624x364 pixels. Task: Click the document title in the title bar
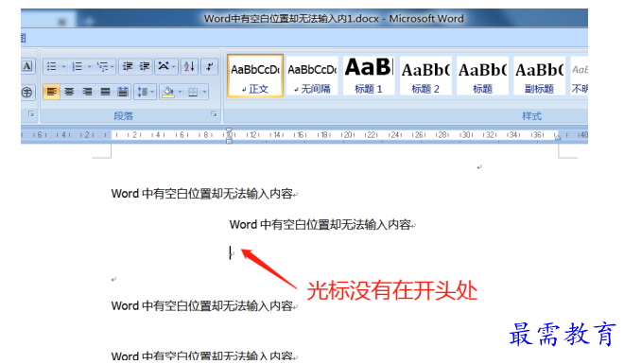click(x=334, y=18)
